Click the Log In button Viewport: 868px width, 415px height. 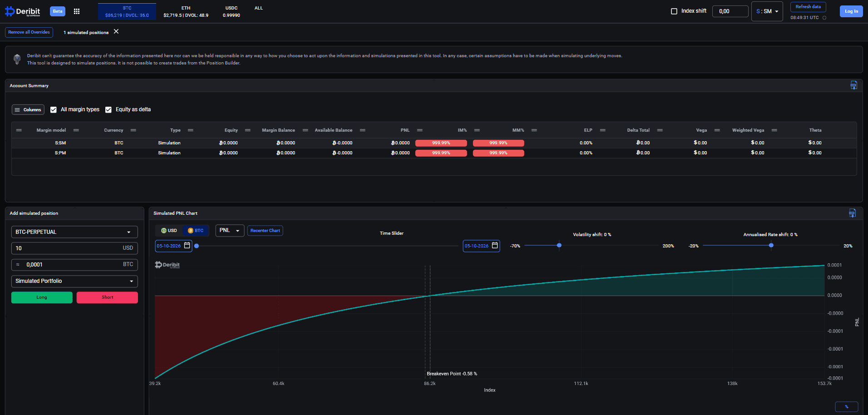[851, 11]
